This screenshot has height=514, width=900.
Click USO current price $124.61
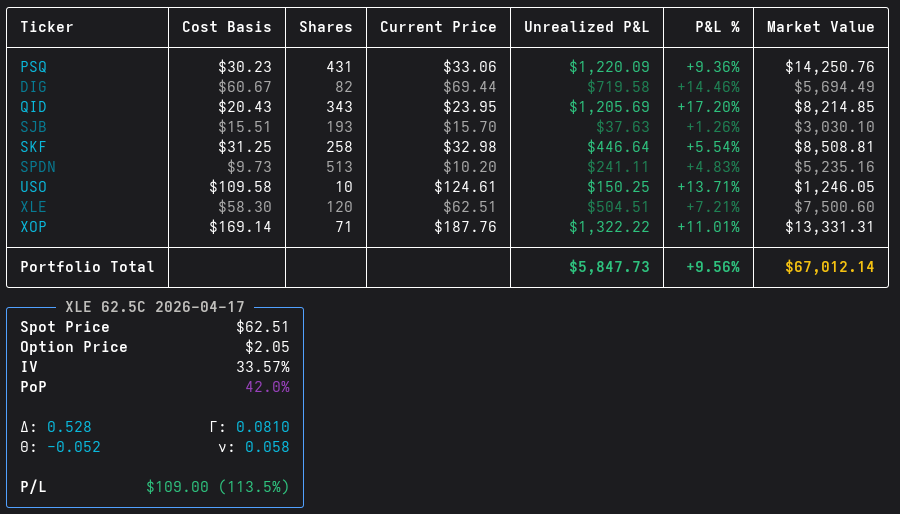pyautogui.click(x=465, y=187)
